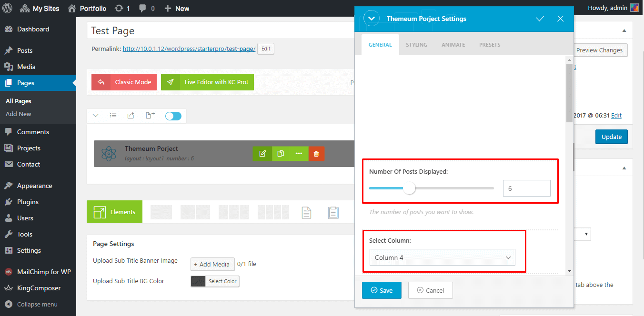The height and width of the screenshot is (316, 644).
Task: Open Projects in the sidebar
Action: 38,148
